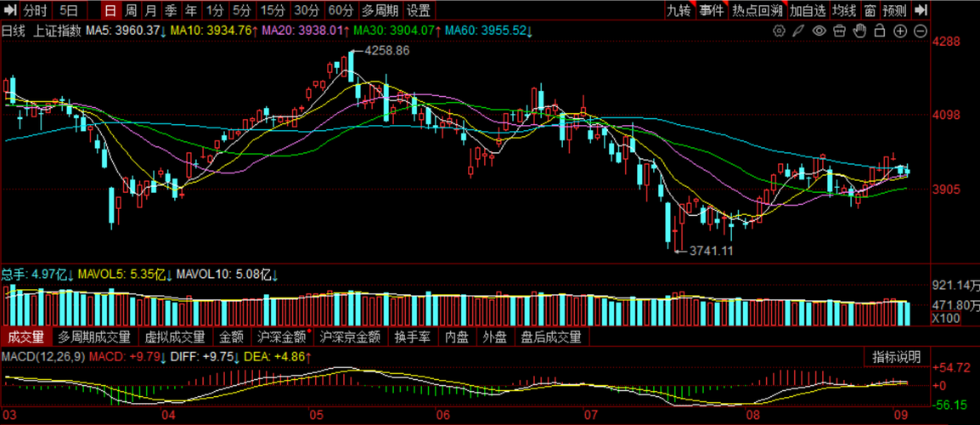Toggle the chart lock icon
This screenshot has width=980, height=425.
pos(880,31)
